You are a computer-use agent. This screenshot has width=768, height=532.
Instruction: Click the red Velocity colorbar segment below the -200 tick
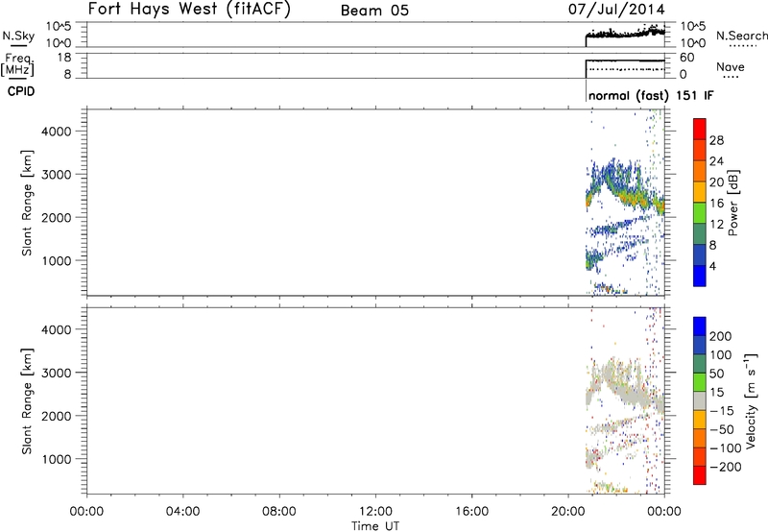[x=700, y=475]
